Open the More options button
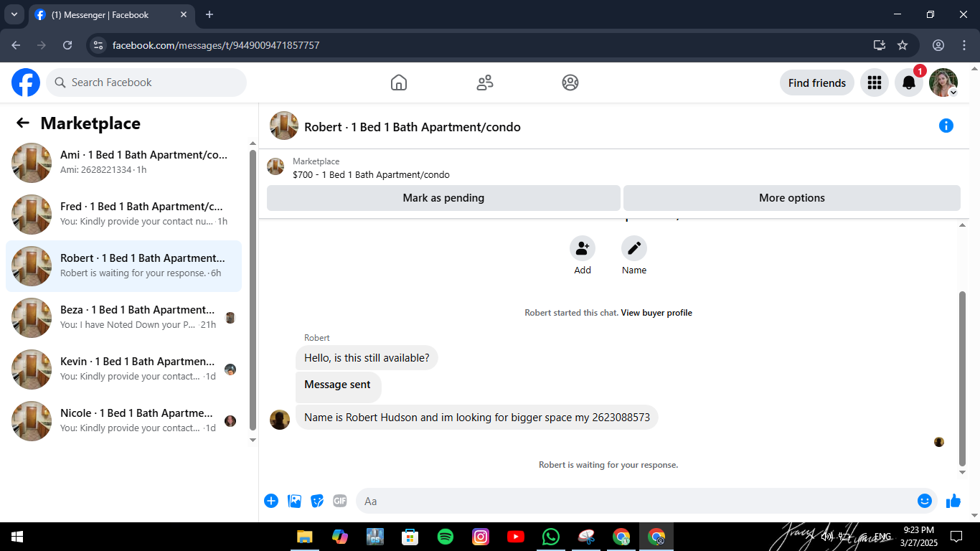The height and width of the screenshot is (551, 980). [792, 198]
